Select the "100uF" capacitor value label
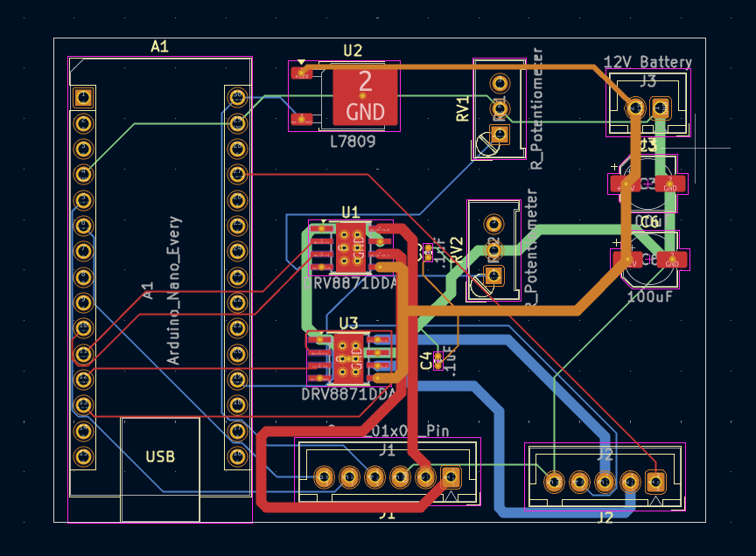Image resolution: width=756 pixels, height=556 pixels. point(649,297)
